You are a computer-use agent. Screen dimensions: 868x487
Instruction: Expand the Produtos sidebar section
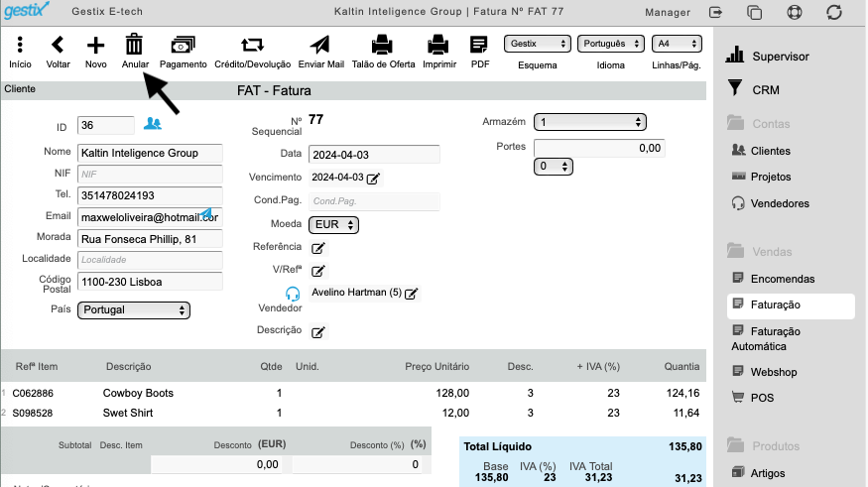775,446
